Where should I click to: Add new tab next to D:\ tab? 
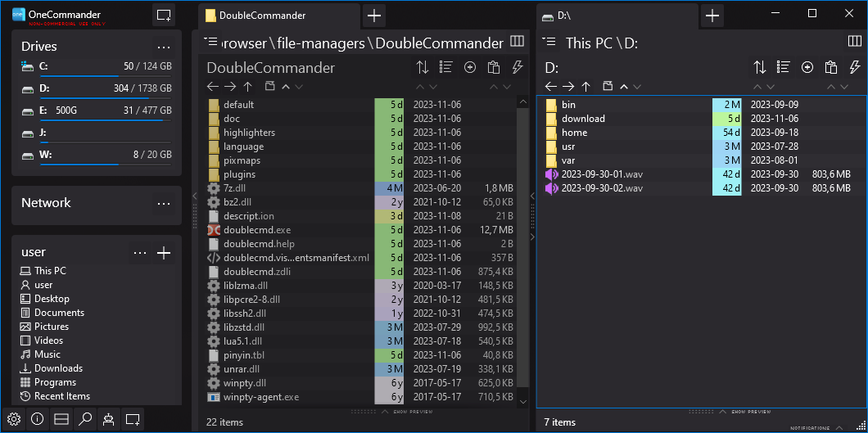(712, 16)
